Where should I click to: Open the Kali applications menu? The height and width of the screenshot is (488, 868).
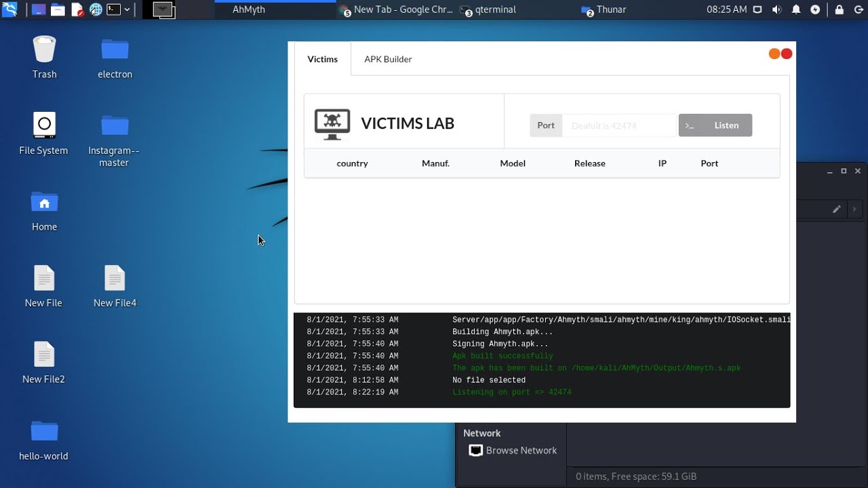[9, 9]
